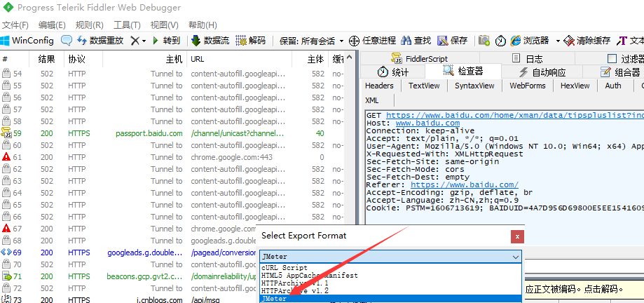Click the lock icon of session 54

point(6,74)
